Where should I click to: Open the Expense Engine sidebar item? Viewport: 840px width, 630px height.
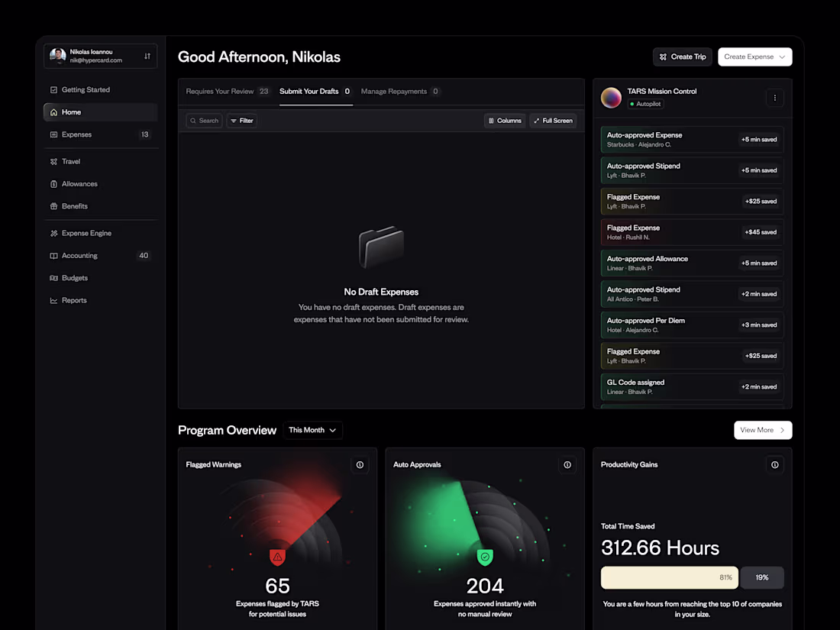pos(100,234)
